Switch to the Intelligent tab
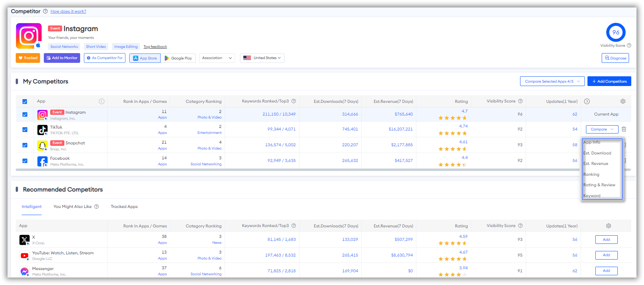This screenshot has height=285, width=644. click(x=31, y=206)
